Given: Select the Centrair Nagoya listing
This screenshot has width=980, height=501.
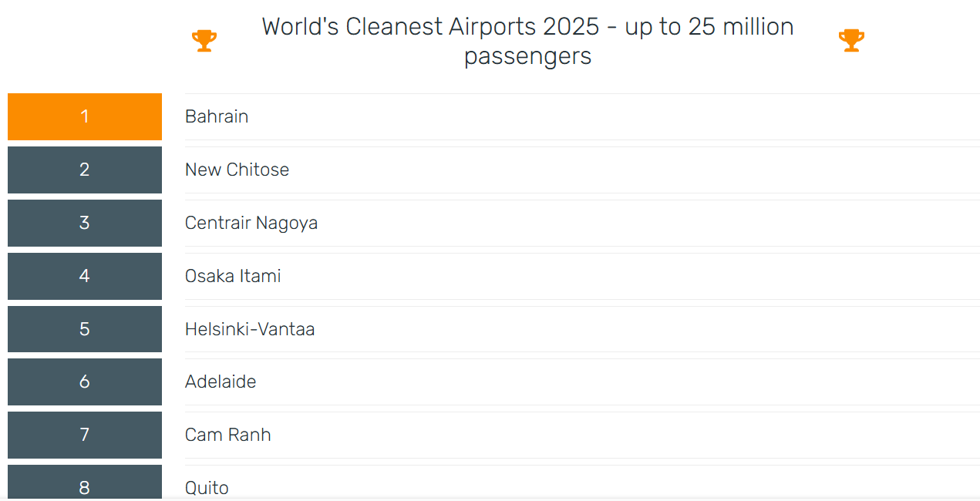Looking at the screenshot, I should (251, 223).
